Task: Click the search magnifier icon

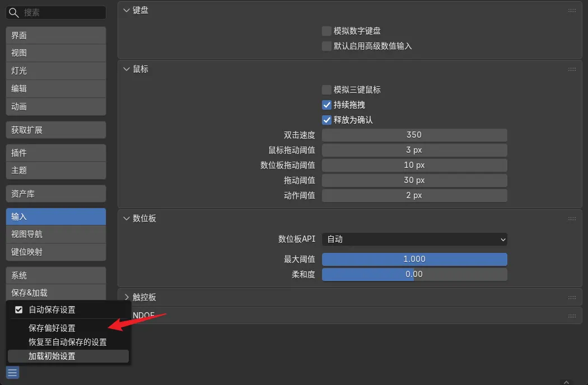Action: (x=14, y=13)
